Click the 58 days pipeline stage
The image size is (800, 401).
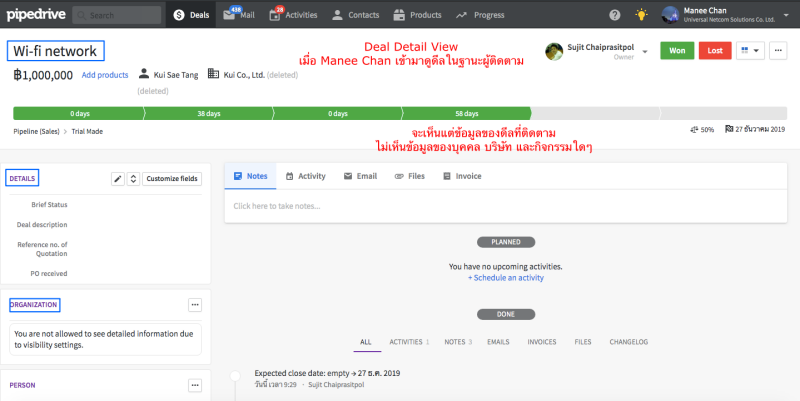tap(465, 113)
